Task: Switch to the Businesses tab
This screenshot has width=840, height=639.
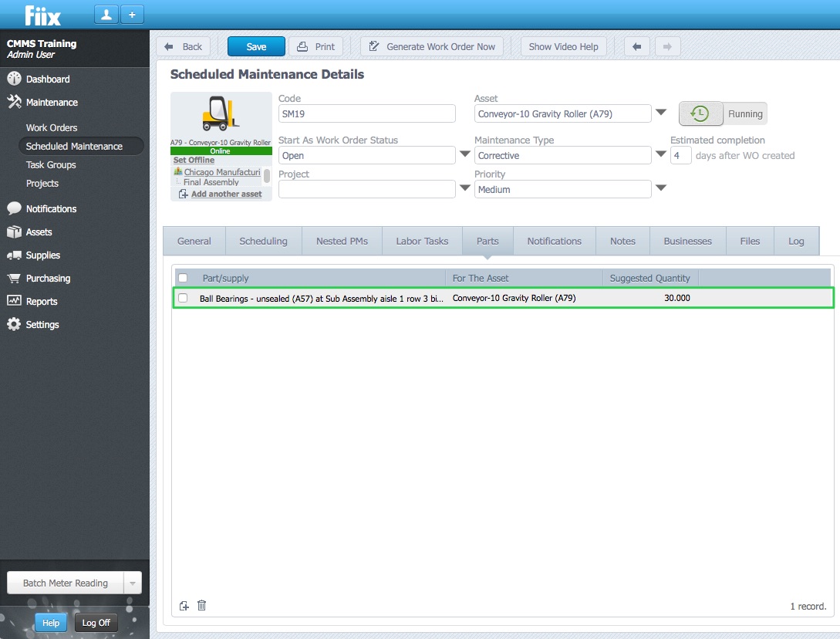Action: coord(687,242)
